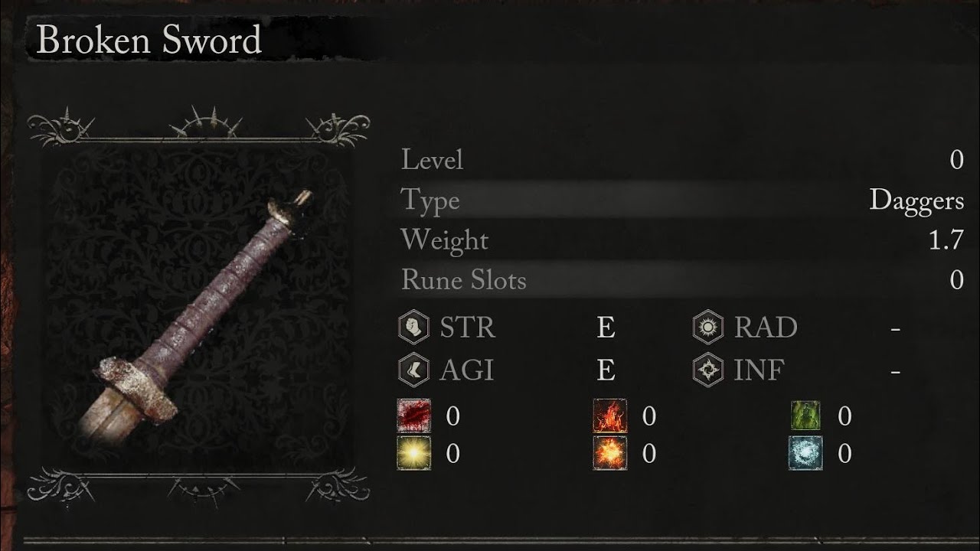Select the Weight stat row

coord(681,240)
